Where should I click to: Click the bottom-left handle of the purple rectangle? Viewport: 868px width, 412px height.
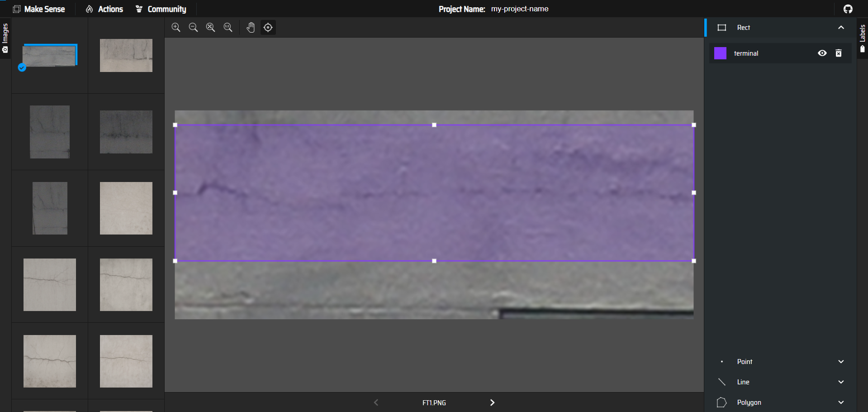click(175, 261)
